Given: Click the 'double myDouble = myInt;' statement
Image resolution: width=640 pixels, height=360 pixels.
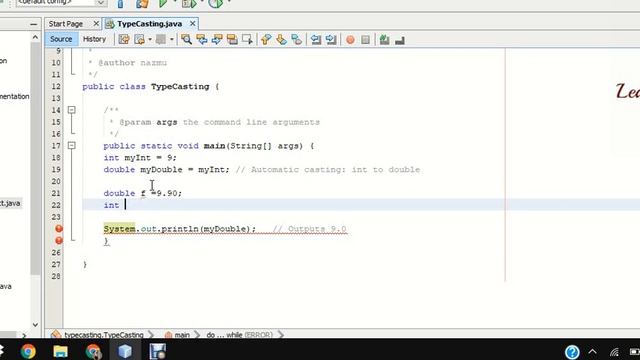Looking at the screenshot, I should click(x=167, y=169).
